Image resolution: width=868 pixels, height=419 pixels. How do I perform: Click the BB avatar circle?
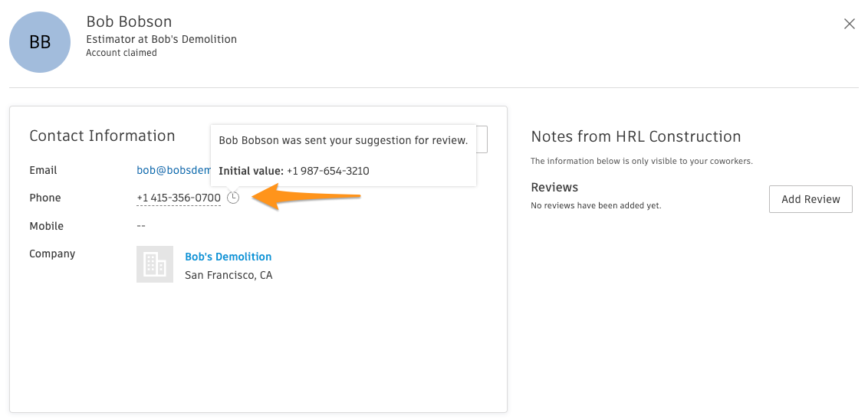pos(40,42)
